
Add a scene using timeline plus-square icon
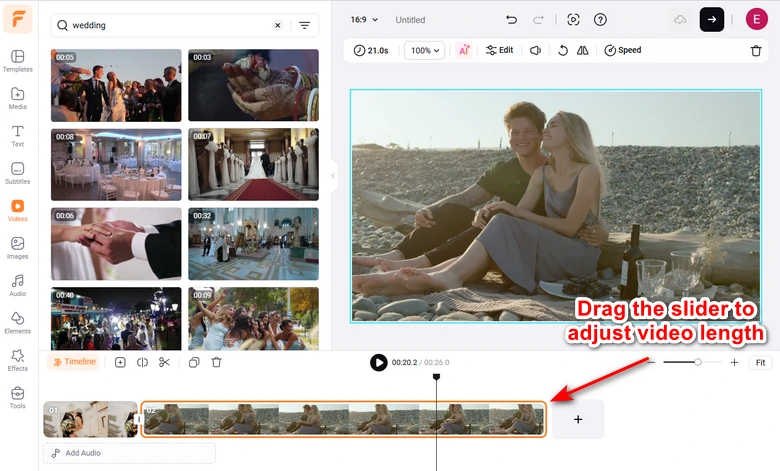pyautogui.click(x=120, y=362)
